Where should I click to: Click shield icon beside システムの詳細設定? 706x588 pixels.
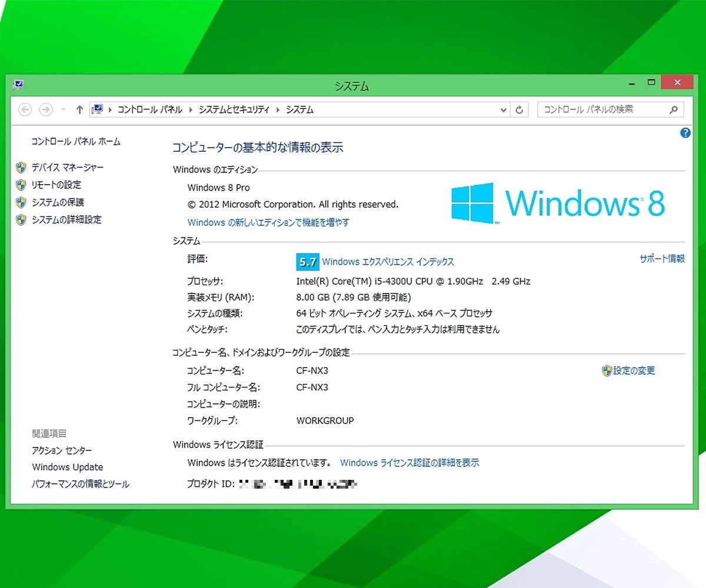(x=21, y=220)
